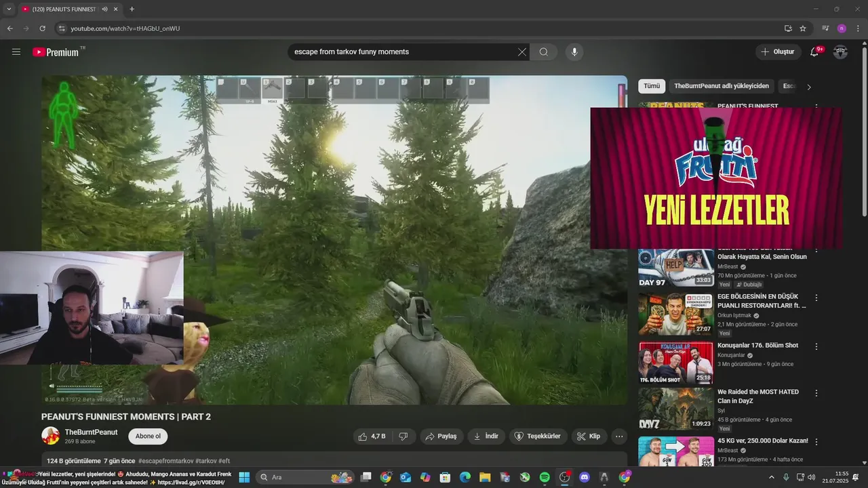Open File Explorer from the taskbar
This screenshot has width=868, height=488.
click(x=485, y=477)
